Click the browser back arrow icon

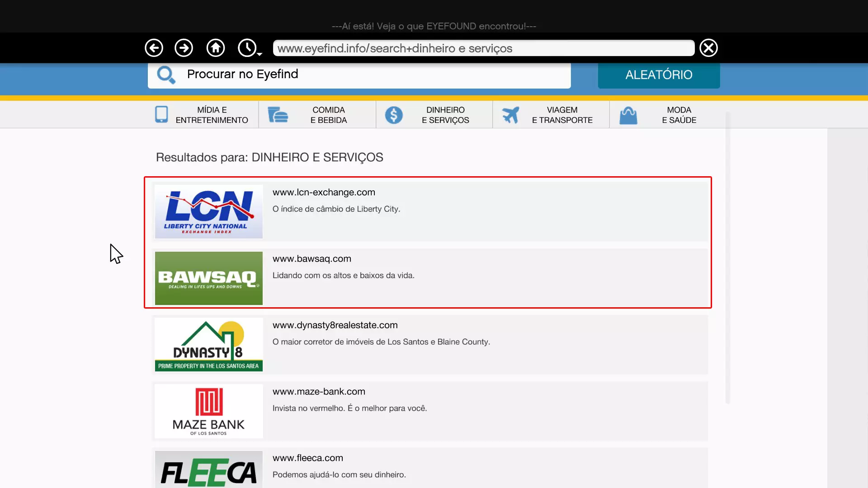pos(154,48)
